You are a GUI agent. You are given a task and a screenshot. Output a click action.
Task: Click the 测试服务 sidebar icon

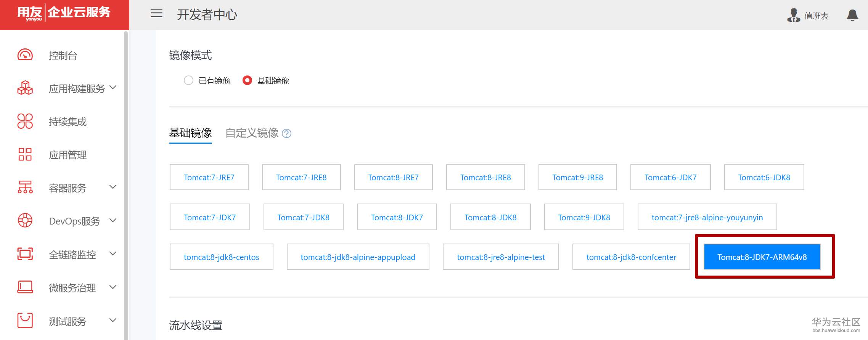pyautogui.click(x=25, y=320)
